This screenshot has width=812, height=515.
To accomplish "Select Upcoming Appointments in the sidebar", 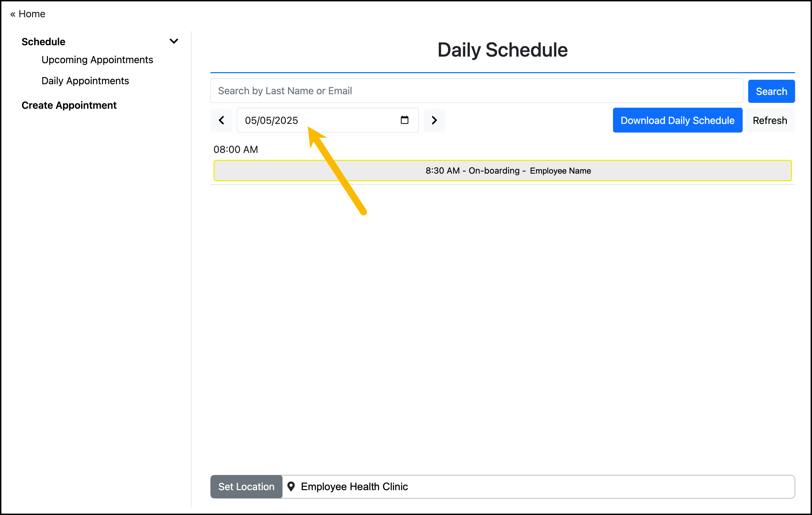I will (97, 59).
